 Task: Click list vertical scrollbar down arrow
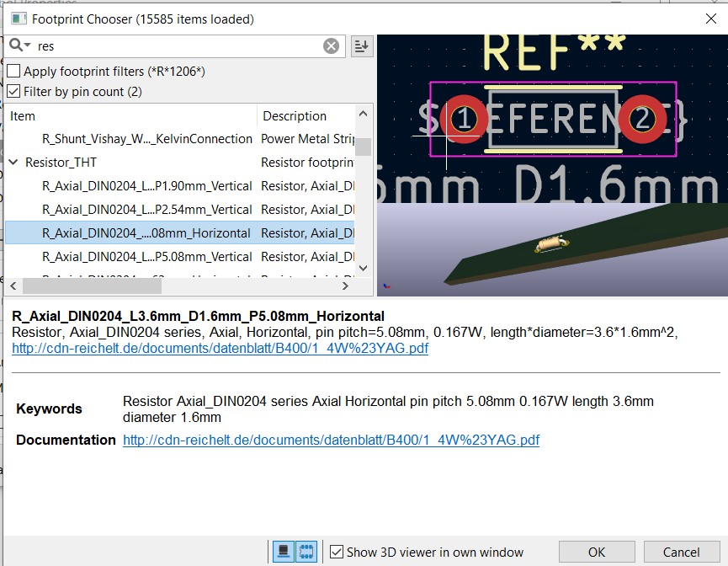pos(363,268)
